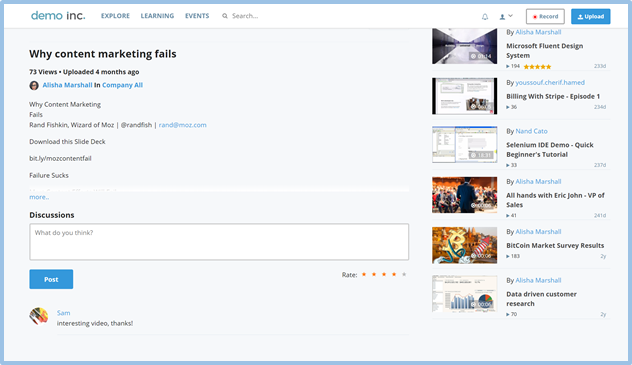The width and height of the screenshot is (632, 365).
Task: Open Data driven customer research thumbnail
Action: pyautogui.click(x=464, y=294)
